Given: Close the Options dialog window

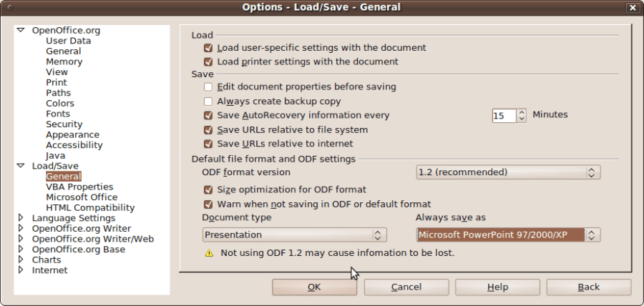Looking at the screenshot, I should point(632,7).
